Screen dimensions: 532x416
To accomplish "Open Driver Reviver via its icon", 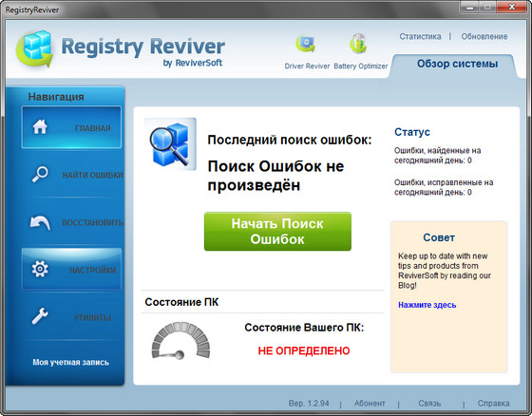I will click(306, 44).
